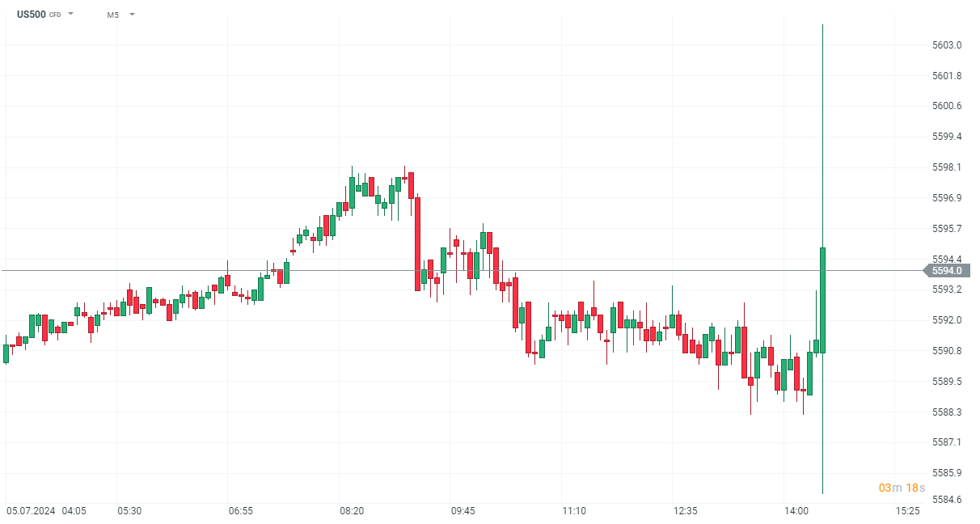
Task: Click the 05.07.2024 04:05 date label
Action: tap(46, 511)
